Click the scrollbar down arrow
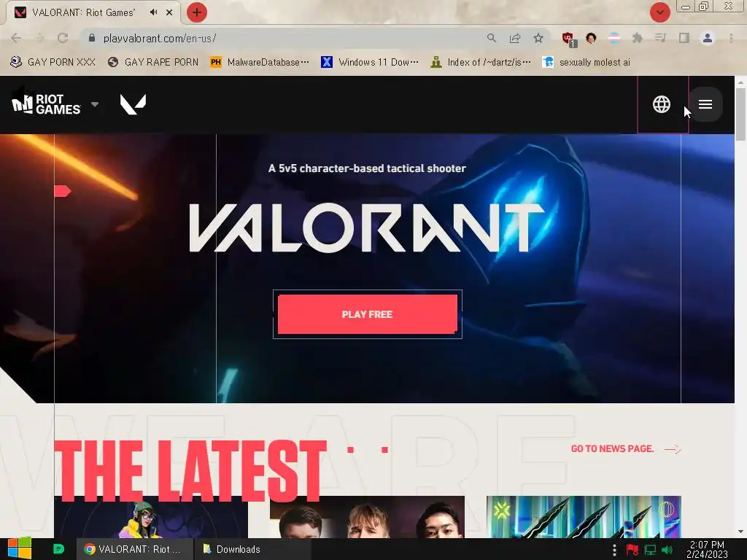The width and height of the screenshot is (747, 560). [740, 532]
